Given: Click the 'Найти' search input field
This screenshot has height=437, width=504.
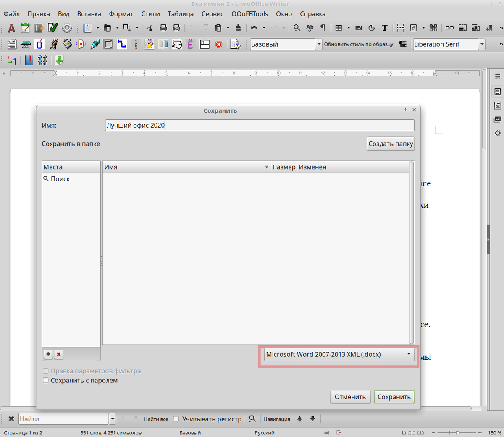Looking at the screenshot, I should coord(63,419).
